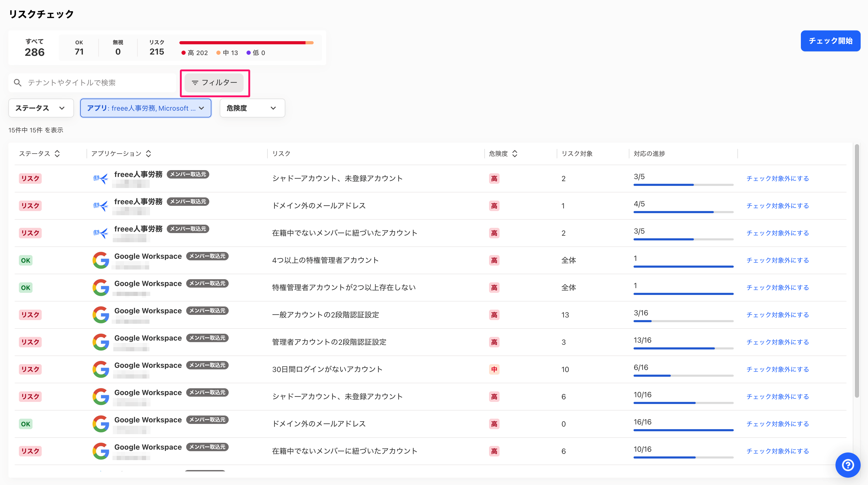This screenshot has height=485, width=868.
Task: Click risk text 管理者アカウントの2段階認証設定
Action: [329, 342]
